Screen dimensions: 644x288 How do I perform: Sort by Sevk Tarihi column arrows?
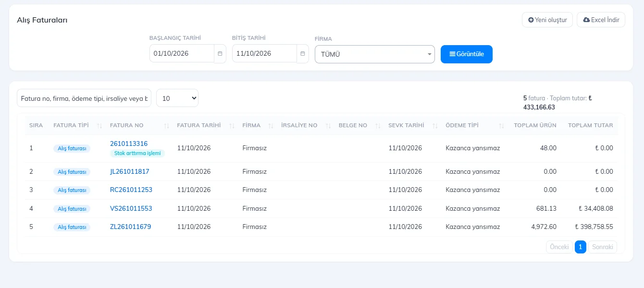click(435, 126)
